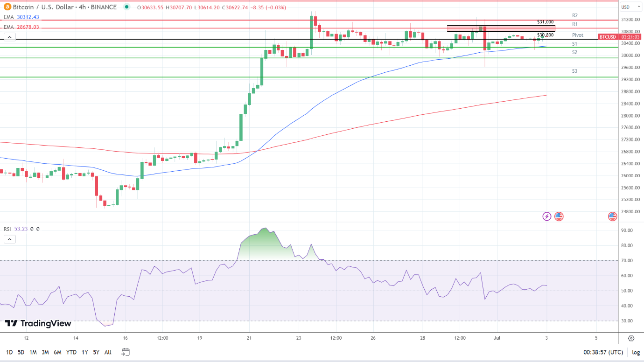This screenshot has height=362, width=644.
Task: Click the Jul label on time axis
Action: click(497, 338)
